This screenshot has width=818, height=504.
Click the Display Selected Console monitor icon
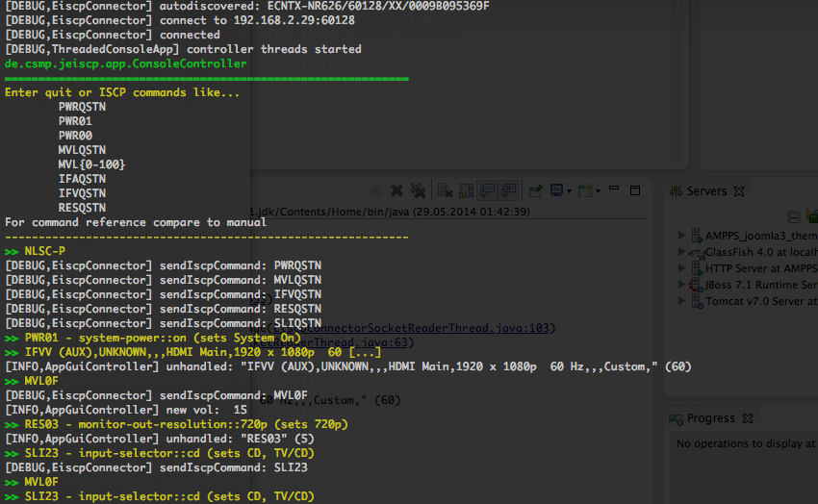[556, 190]
